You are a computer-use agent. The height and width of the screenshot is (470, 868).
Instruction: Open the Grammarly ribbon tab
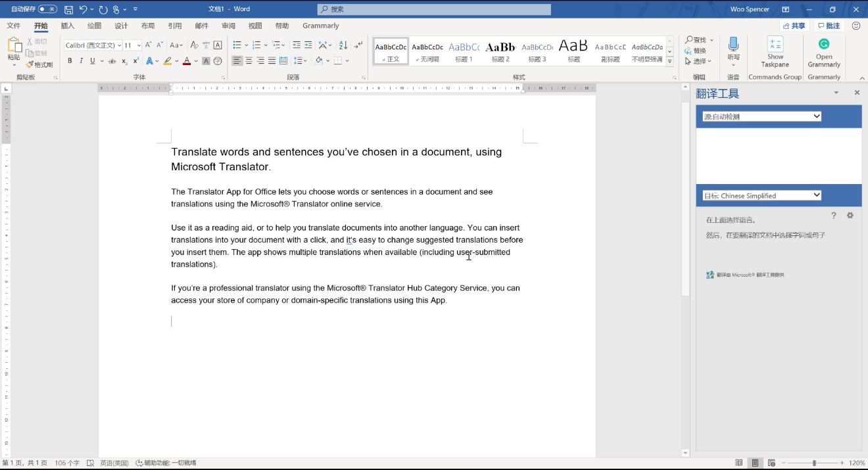(321, 26)
